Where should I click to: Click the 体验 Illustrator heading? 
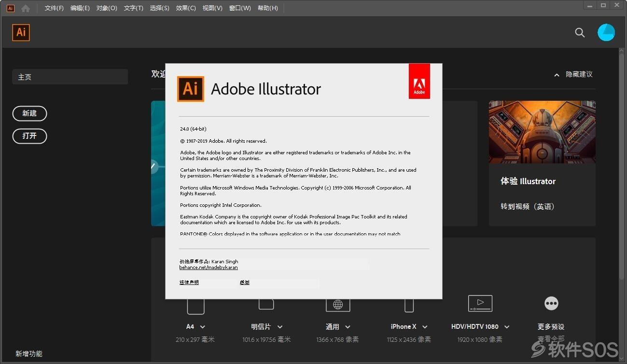coord(528,182)
